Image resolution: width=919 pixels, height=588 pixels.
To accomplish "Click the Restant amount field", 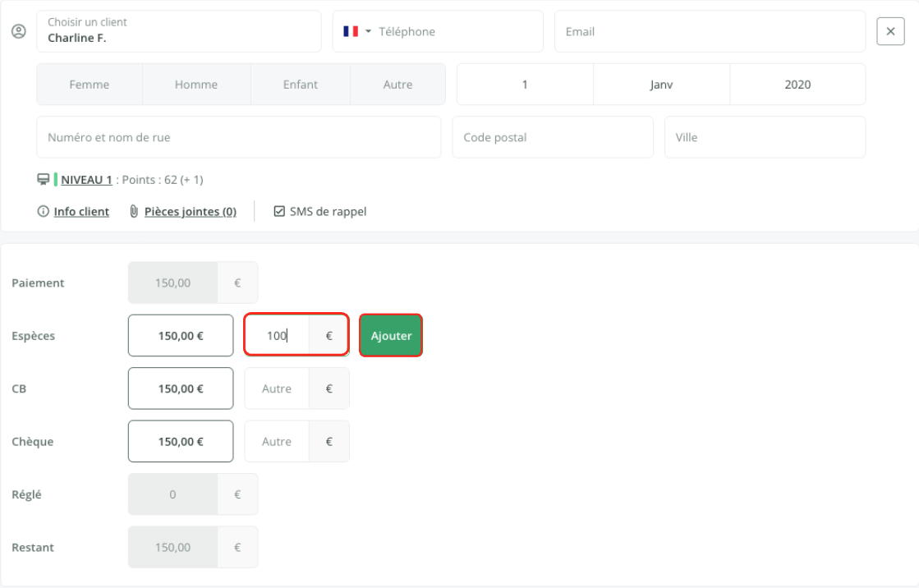I will 173,547.
